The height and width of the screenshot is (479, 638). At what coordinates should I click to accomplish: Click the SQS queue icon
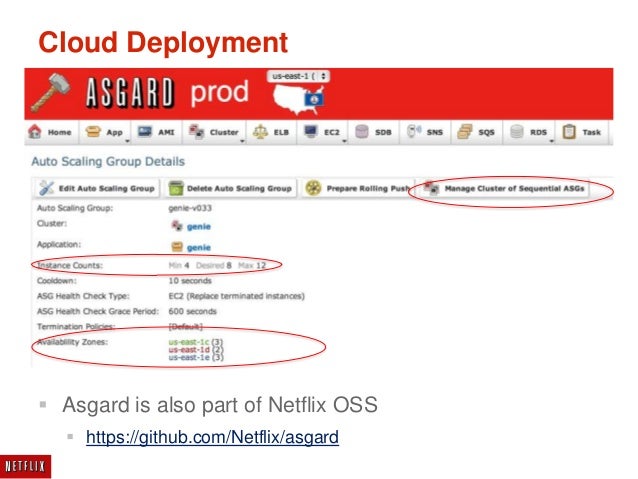(x=465, y=131)
